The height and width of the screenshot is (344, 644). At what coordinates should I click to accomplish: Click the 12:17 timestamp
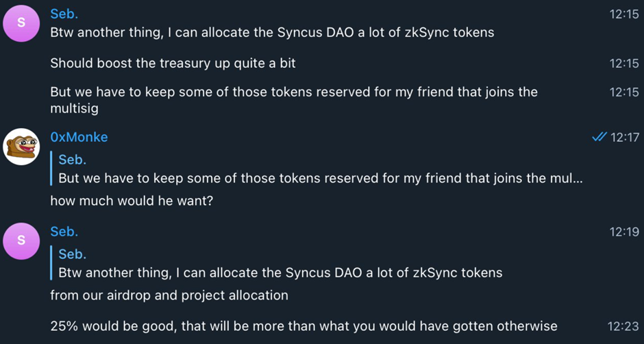pos(625,138)
